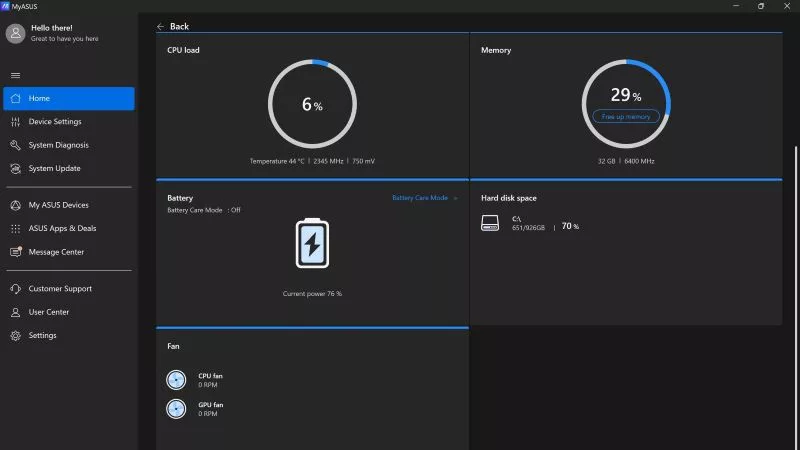Click the CPU fan '0 RPM' value
The width and height of the screenshot is (800, 450).
pos(208,385)
